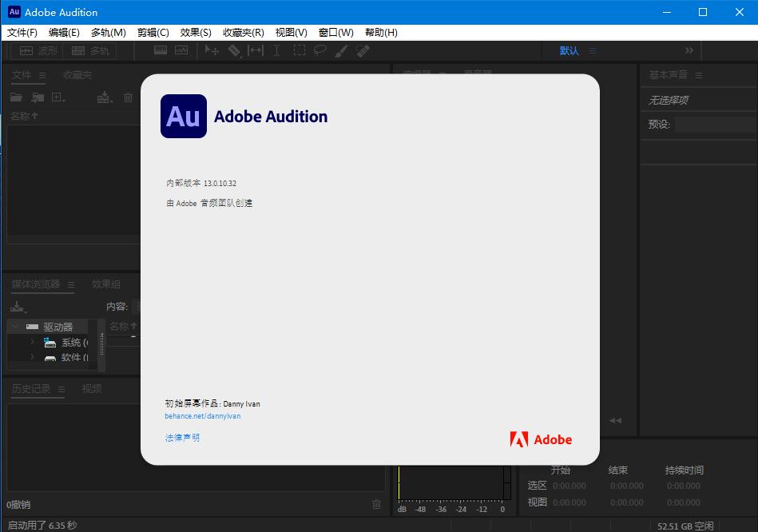758x532 pixels.
Task: Click the Import File icon in Files panel
Action: (38, 97)
